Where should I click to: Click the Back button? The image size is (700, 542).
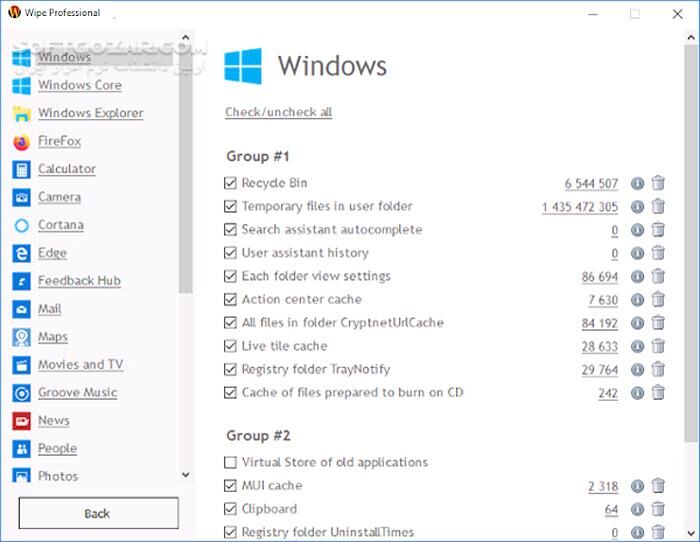97,513
